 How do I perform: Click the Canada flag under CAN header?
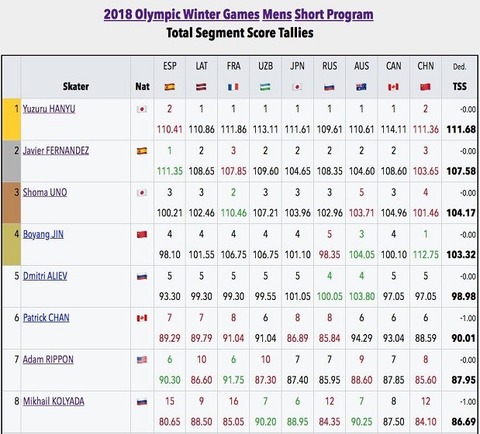[393, 87]
